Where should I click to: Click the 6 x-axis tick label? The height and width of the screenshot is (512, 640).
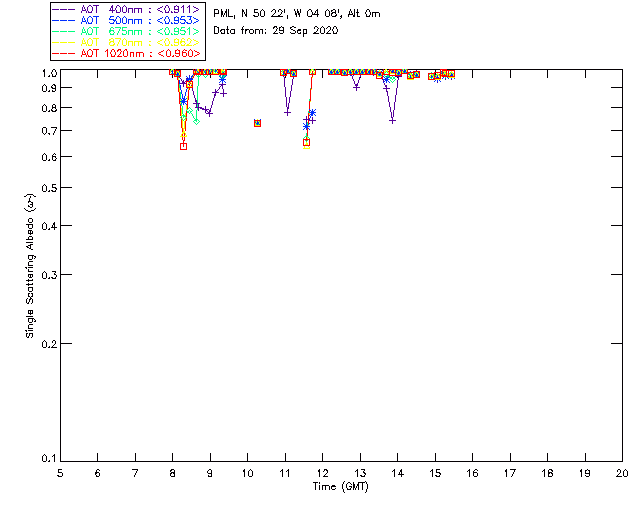98,473
